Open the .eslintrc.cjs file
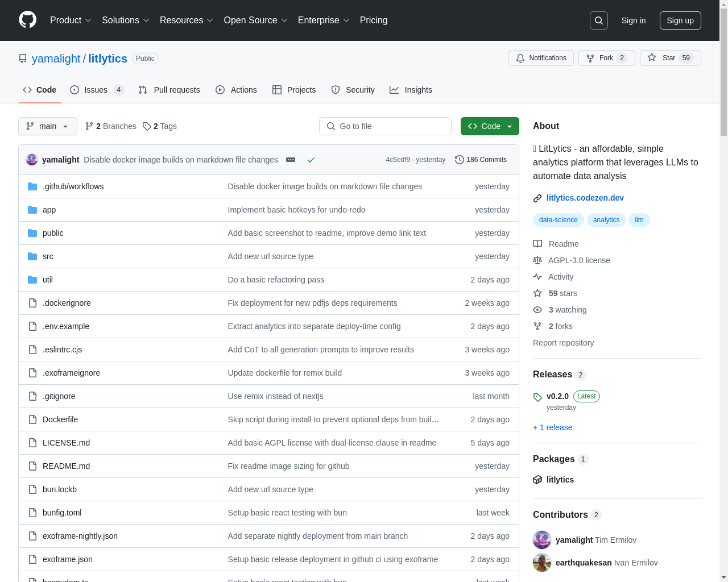Screen dimensions: 728x582 [x=62, y=350]
